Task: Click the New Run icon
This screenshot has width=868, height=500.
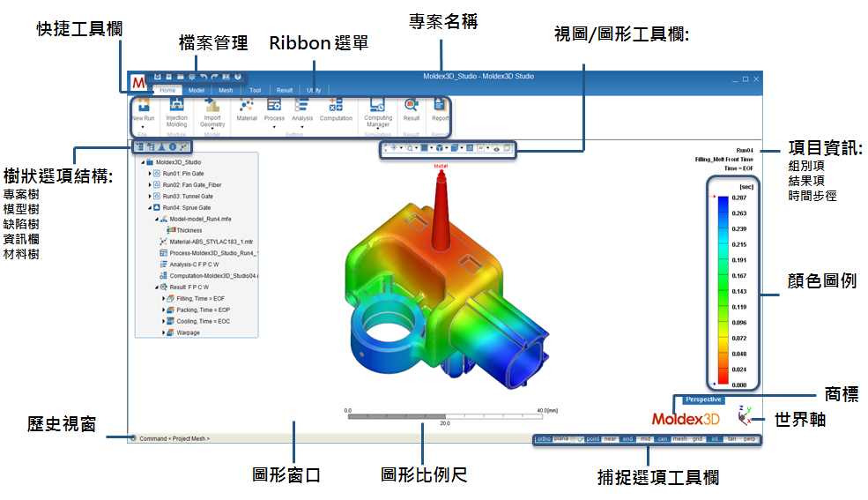Action: pos(144,104)
